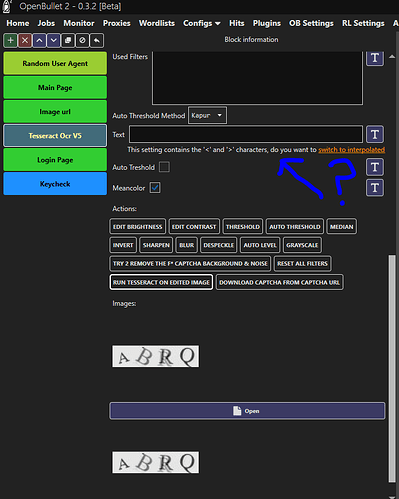The image size is (399, 499).
Task: Select the Keycheck block in the stack
Action: click(x=55, y=184)
